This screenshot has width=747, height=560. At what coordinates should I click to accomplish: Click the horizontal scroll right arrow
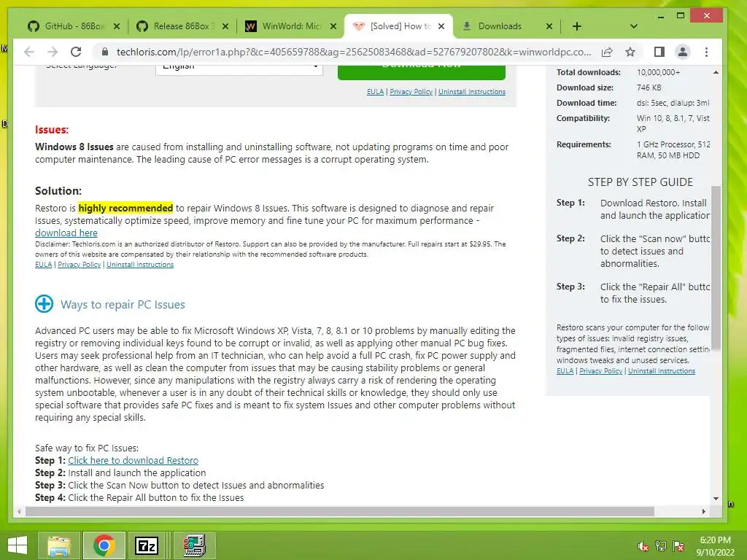coord(704,511)
